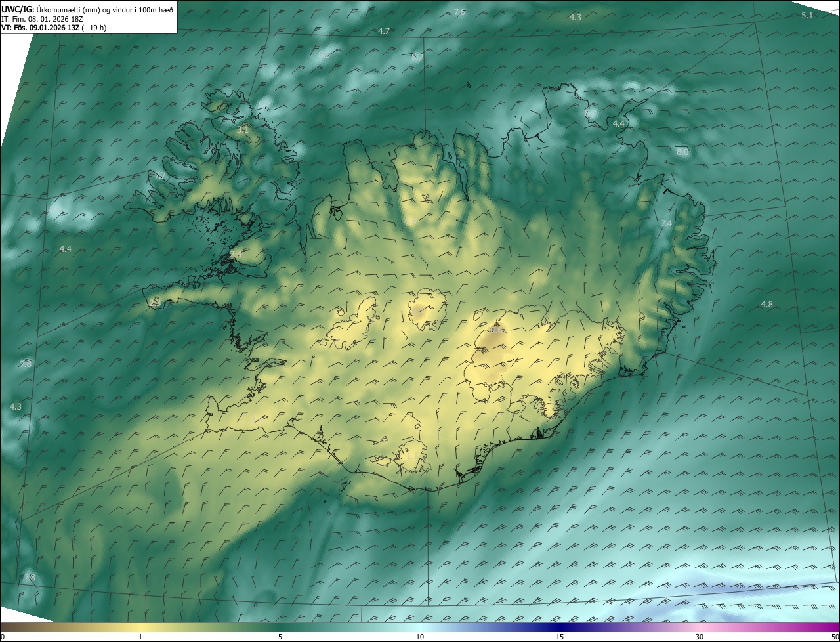Click the '1' tick on the color scale
The image size is (840, 642).
[140, 637]
